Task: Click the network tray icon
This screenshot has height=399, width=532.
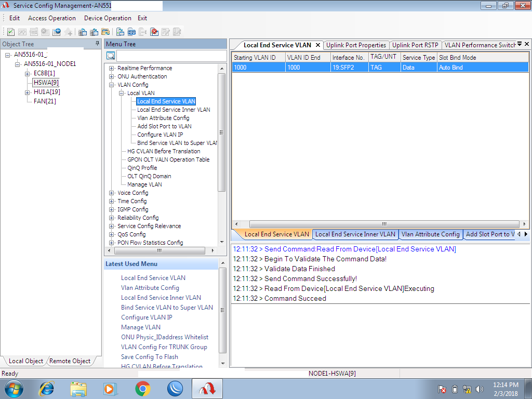Action: pos(467,389)
